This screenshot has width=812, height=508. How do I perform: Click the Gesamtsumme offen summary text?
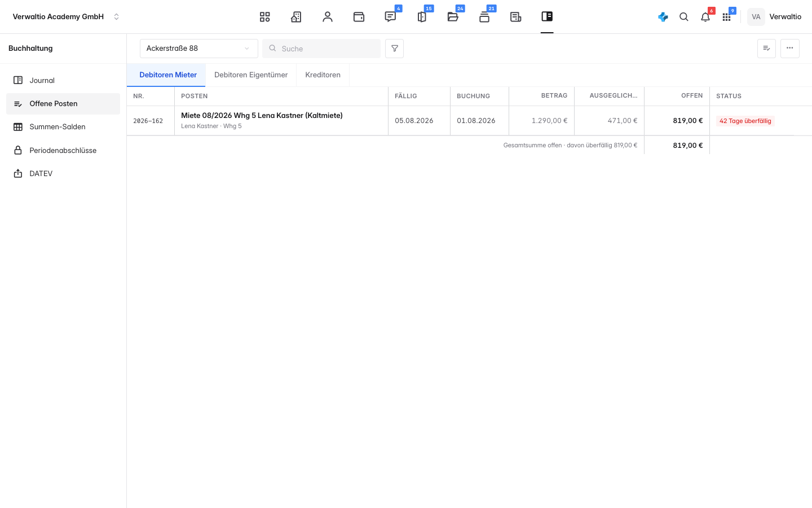[x=570, y=145]
